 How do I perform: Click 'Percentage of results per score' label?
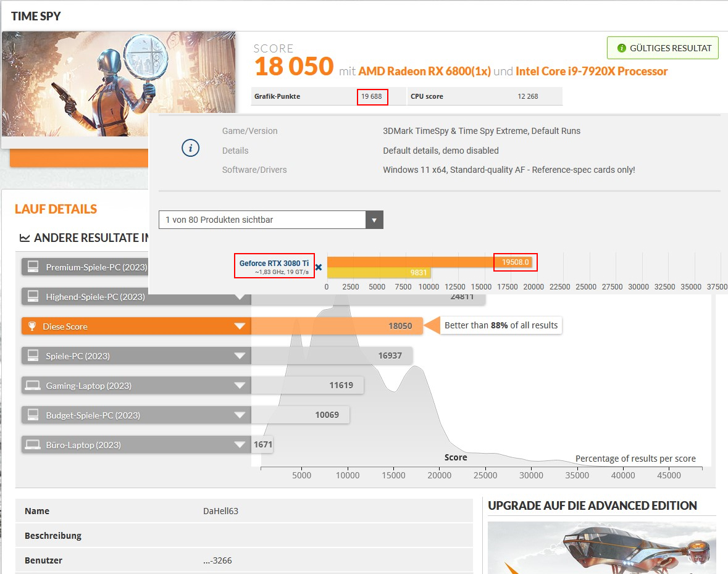635,459
